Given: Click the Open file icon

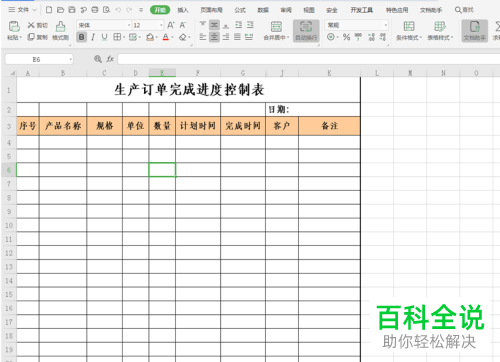Looking at the screenshot, I should click(60, 10).
